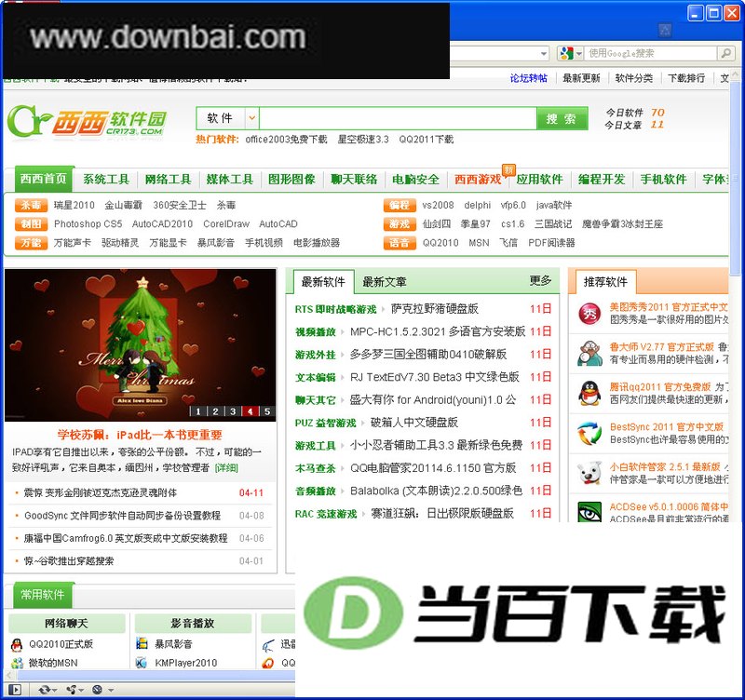Click the 常用软件 section tab
Screen dimensions: 745x700
43,595
